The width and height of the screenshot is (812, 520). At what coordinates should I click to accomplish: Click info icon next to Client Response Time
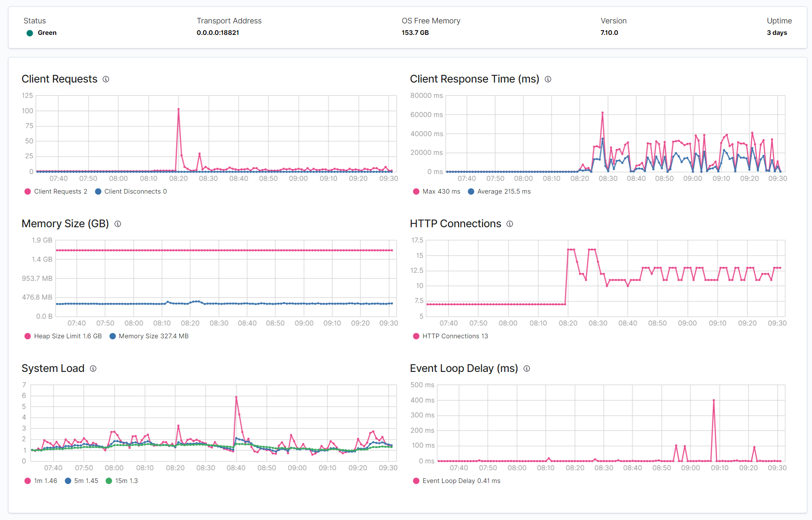[x=548, y=79]
